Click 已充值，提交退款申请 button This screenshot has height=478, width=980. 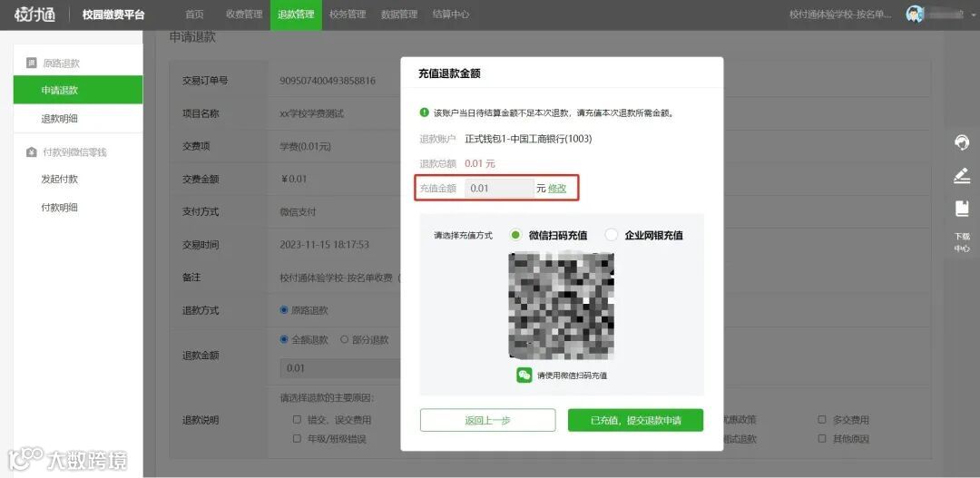click(x=635, y=421)
